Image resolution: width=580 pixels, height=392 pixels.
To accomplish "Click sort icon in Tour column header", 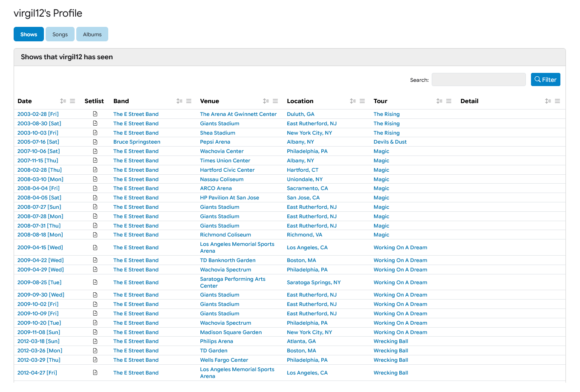I will [439, 101].
